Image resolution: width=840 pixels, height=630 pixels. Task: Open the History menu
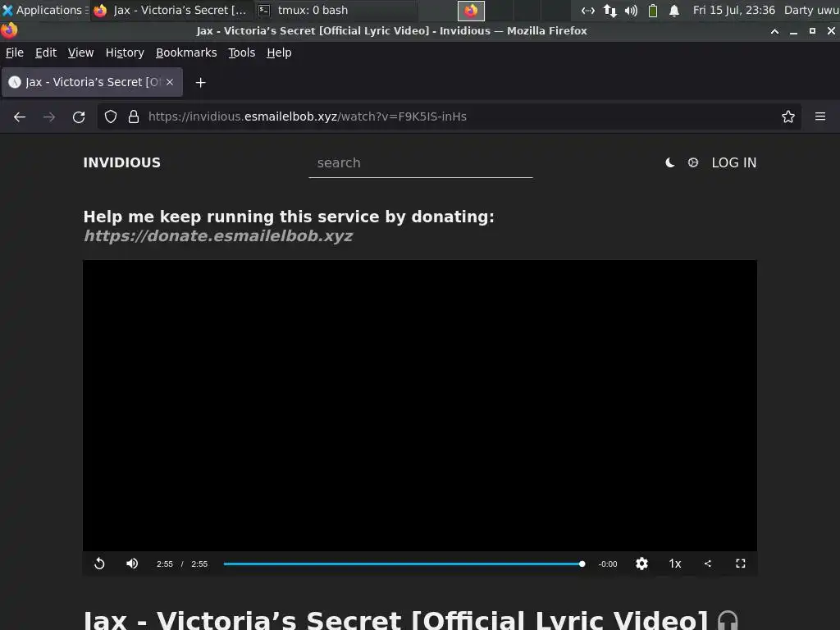point(125,52)
